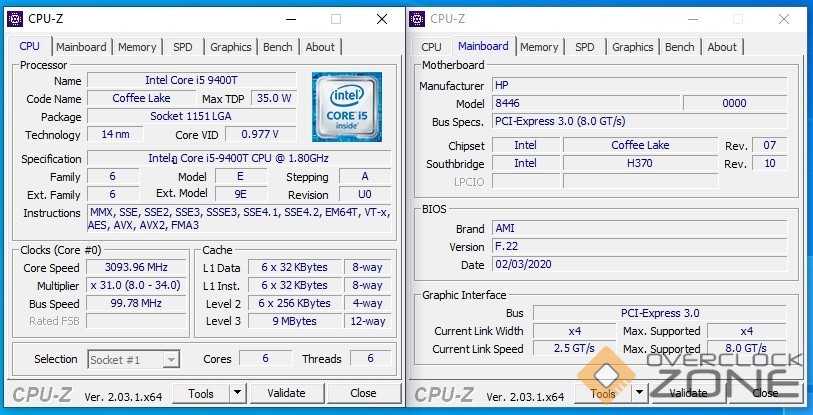Image resolution: width=813 pixels, height=415 pixels.
Task: Switch to SPD tab in the left window
Action: pos(183,47)
